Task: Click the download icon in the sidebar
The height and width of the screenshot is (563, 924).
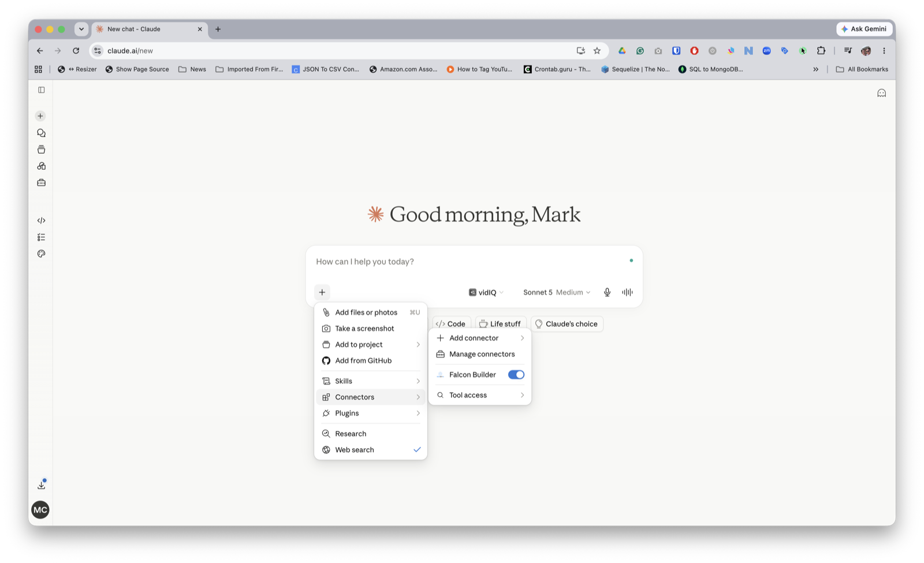Action: coord(41,485)
